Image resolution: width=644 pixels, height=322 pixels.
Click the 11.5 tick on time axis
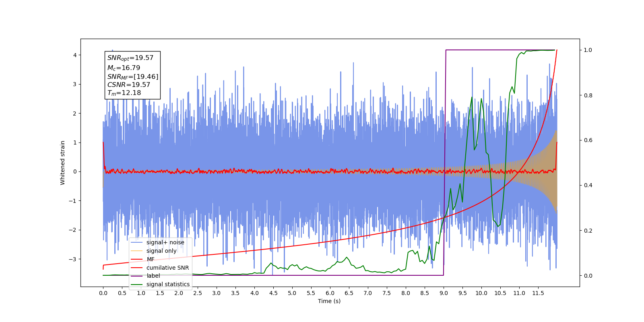[538, 293]
